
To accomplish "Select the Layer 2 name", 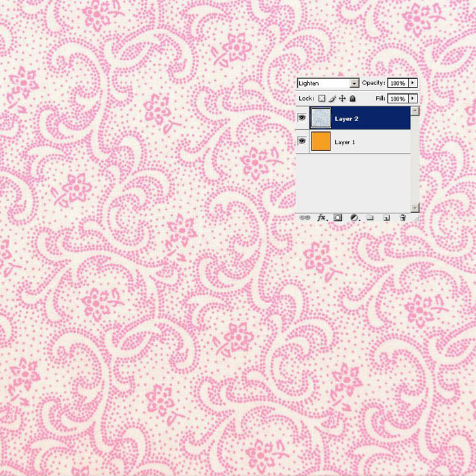I will click(x=346, y=119).
